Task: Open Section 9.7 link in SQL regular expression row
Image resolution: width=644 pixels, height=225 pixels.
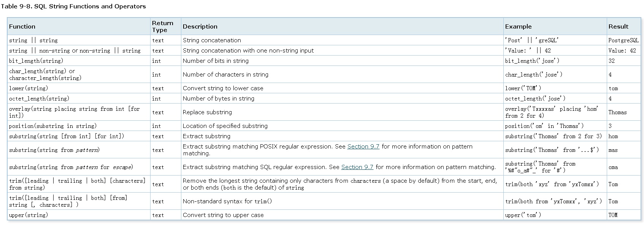Action: 357,167
